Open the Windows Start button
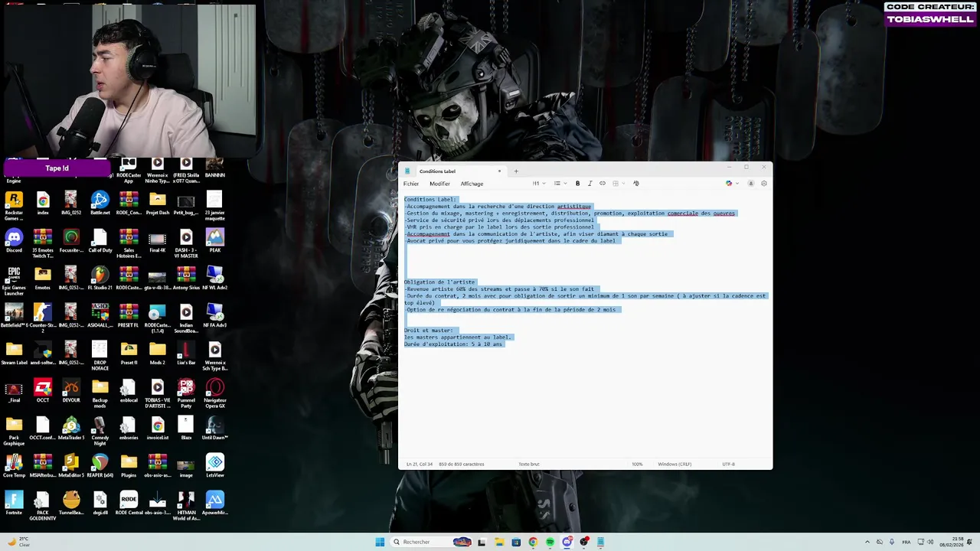This screenshot has width=980, height=551. 380,542
